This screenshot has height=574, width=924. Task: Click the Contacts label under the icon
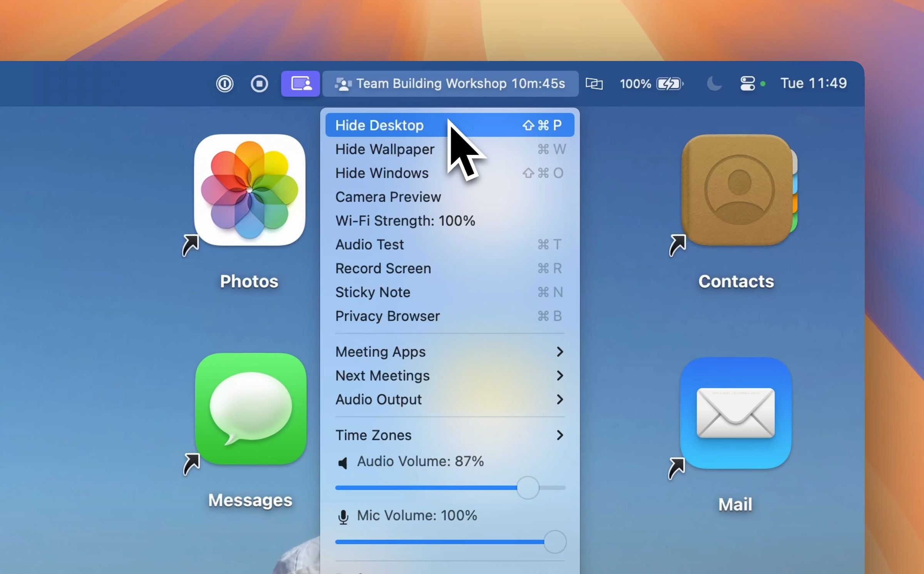736,281
